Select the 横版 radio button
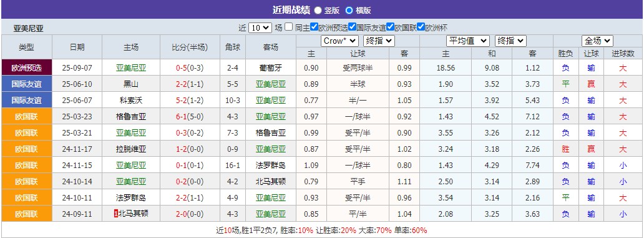 (x=349, y=10)
